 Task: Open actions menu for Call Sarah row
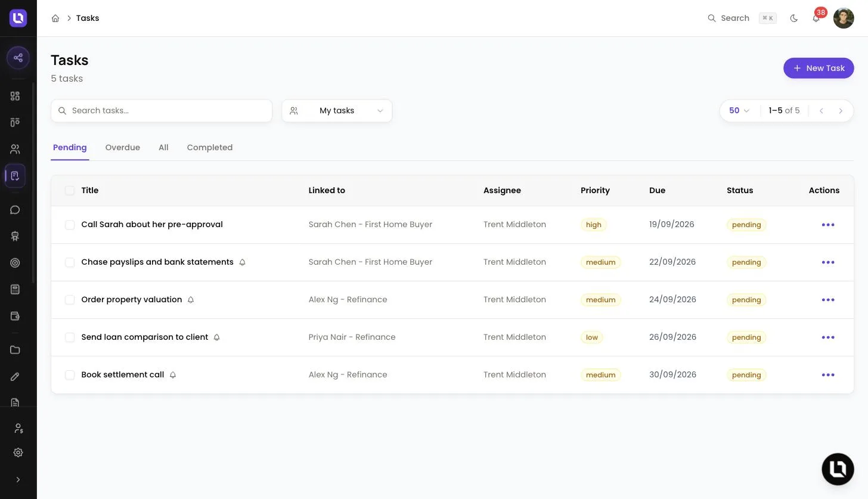click(828, 225)
